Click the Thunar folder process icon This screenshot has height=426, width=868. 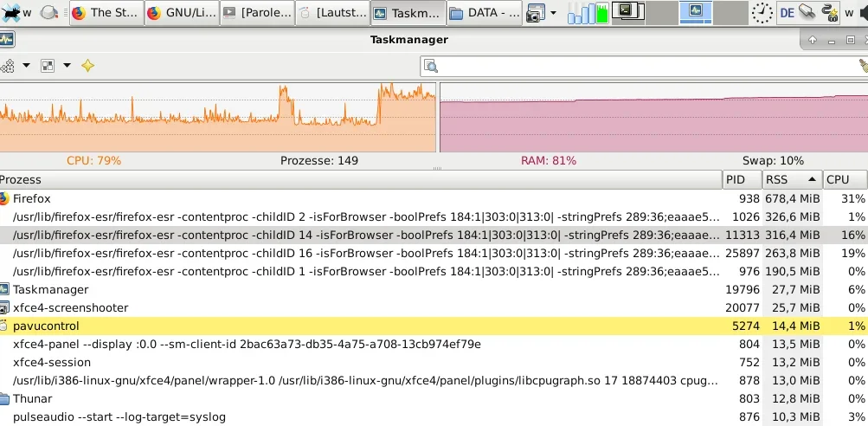coord(4,398)
